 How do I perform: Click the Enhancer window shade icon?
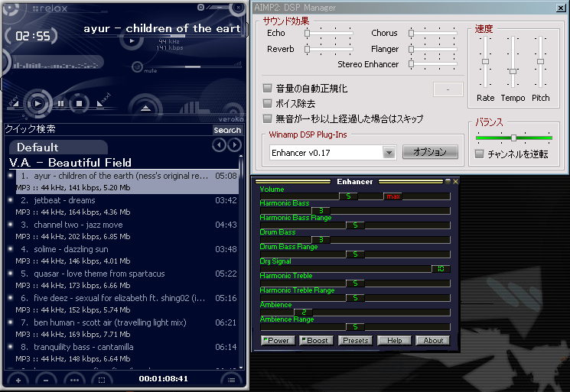448,181
